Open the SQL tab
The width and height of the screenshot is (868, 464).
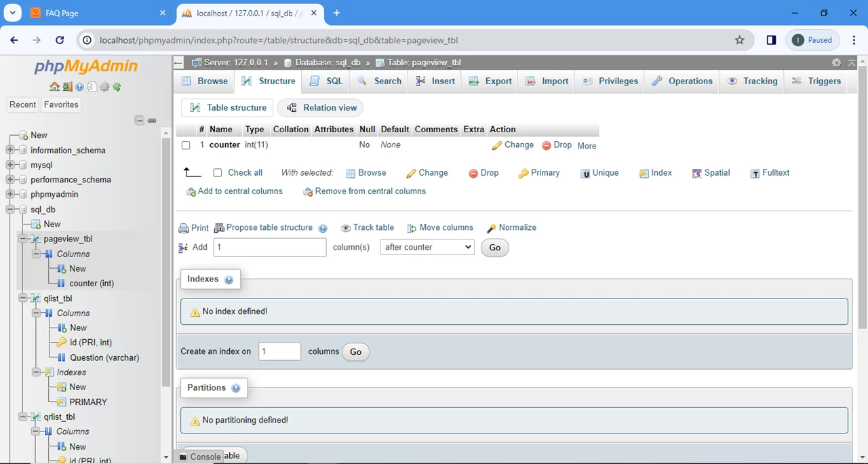point(327,81)
